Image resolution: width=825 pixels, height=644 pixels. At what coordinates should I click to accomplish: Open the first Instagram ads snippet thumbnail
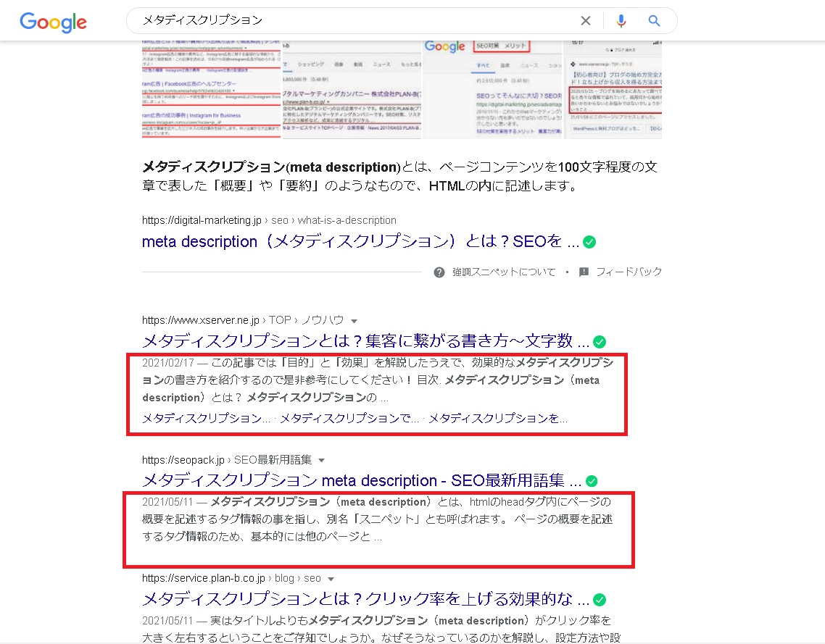click(212, 89)
